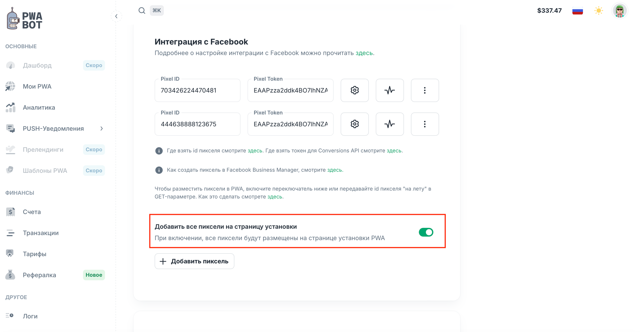The height and width of the screenshot is (332, 644).
Task: Open the Аналитика menu item
Action: (39, 108)
